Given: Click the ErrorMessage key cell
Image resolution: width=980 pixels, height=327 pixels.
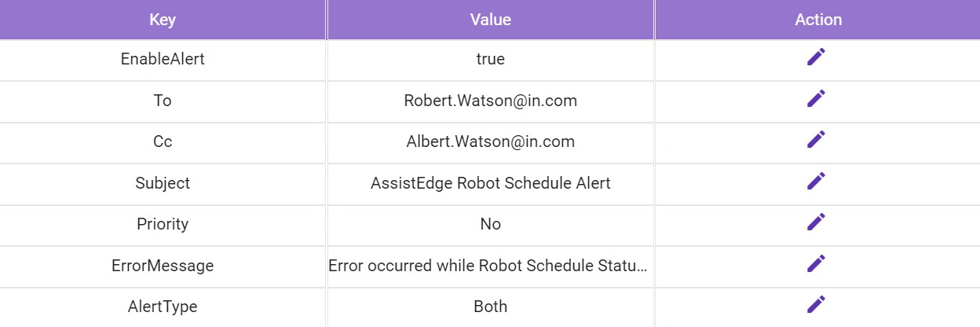Looking at the screenshot, I should pos(163,266).
